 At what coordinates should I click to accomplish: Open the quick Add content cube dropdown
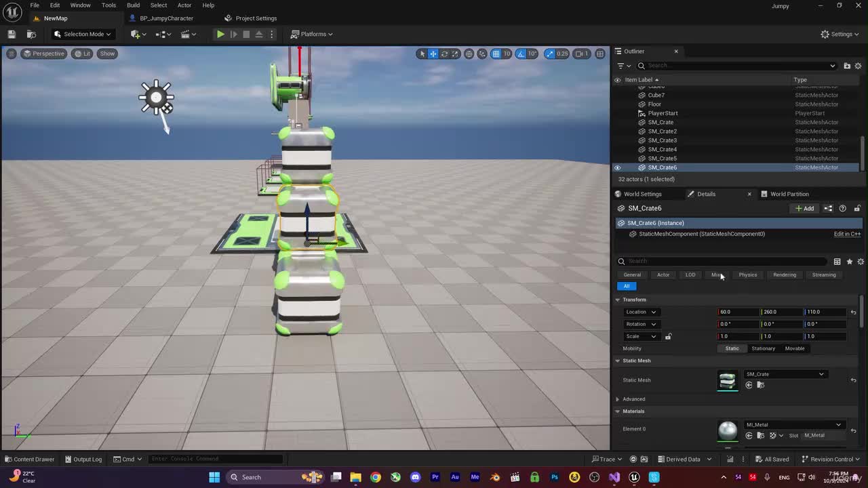tap(138, 34)
